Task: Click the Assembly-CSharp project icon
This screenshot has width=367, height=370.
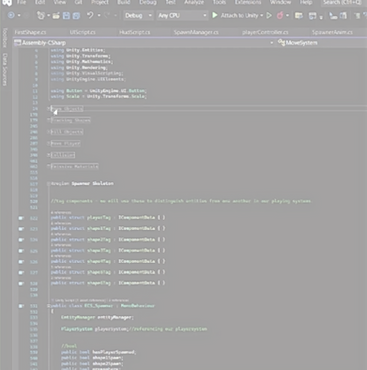Action: (x=17, y=43)
